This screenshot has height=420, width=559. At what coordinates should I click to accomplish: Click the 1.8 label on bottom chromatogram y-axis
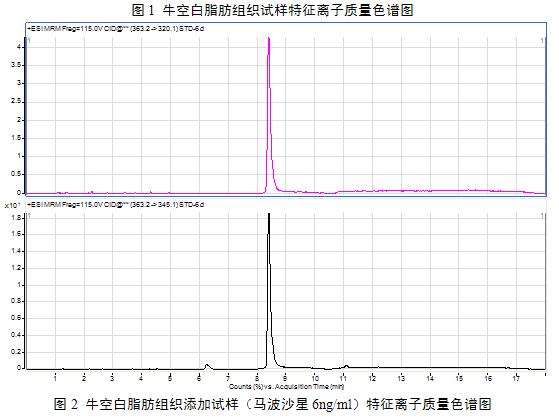pos(16,217)
